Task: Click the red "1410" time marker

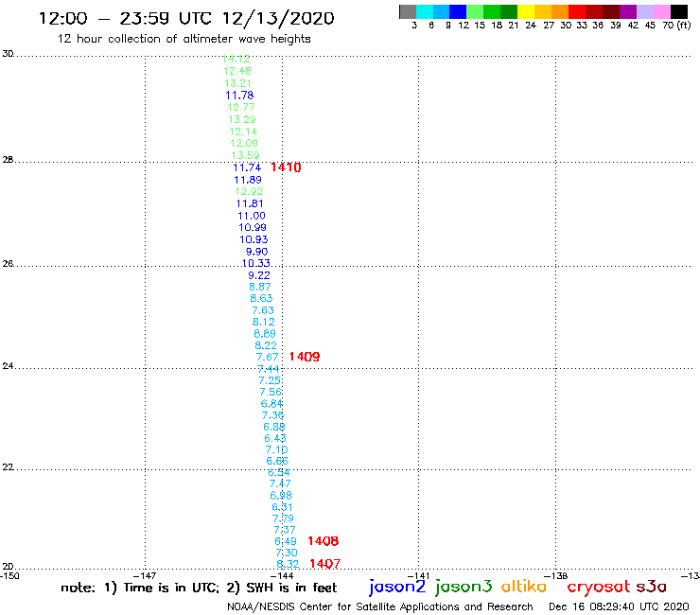Action: [286, 167]
